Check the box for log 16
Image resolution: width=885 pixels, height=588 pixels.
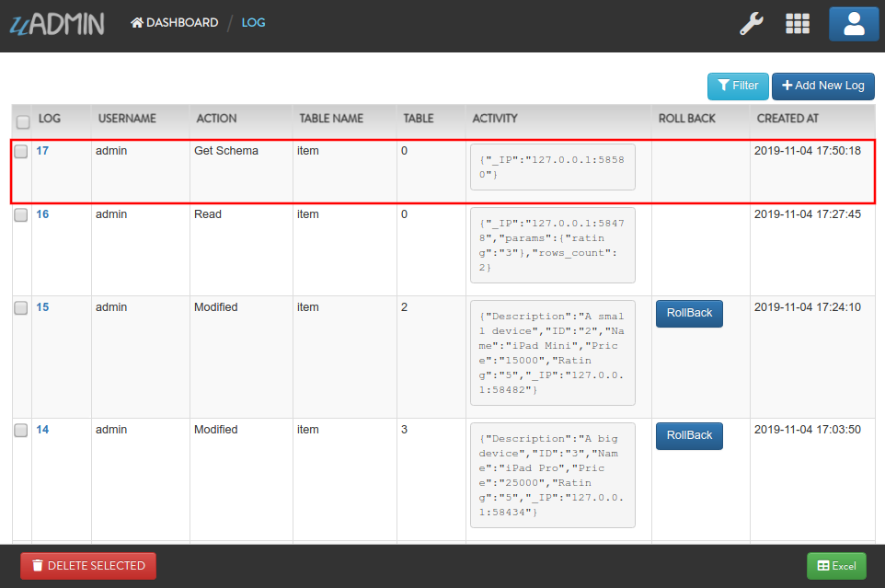point(21,215)
